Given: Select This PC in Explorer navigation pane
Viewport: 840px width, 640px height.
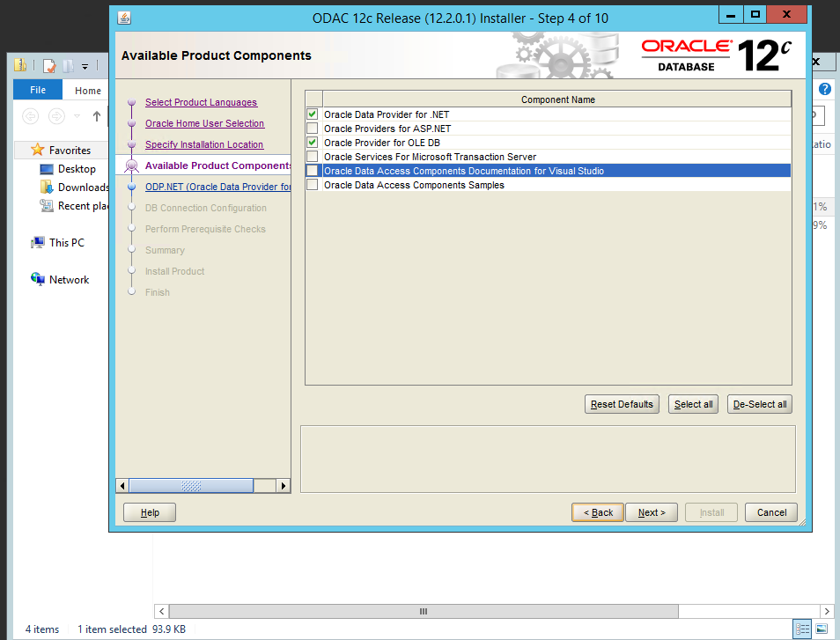Looking at the screenshot, I should [x=66, y=243].
